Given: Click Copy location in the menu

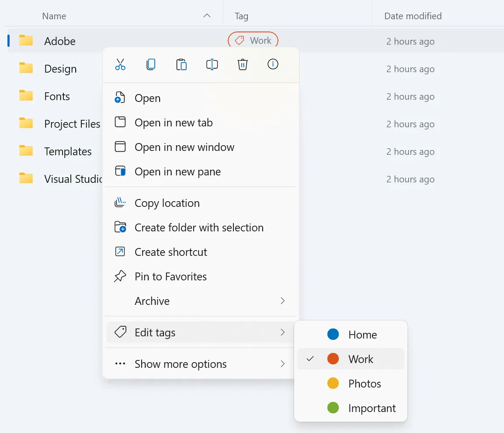Looking at the screenshot, I should [x=167, y=203].
